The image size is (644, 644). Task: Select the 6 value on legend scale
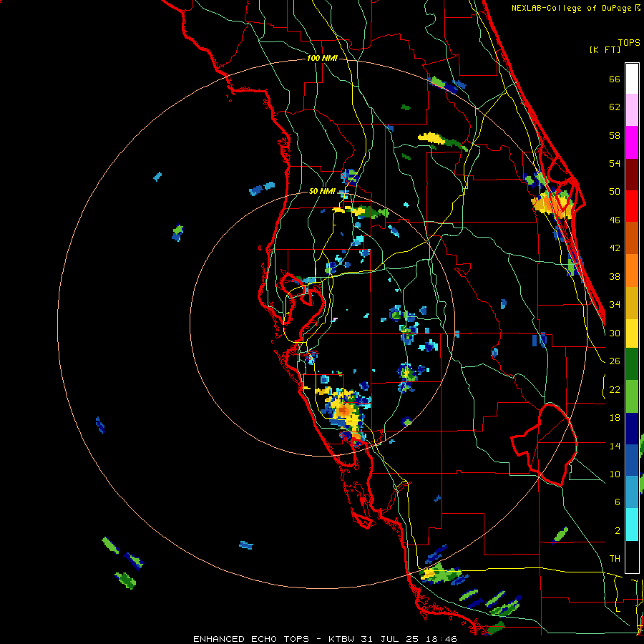pos(617,502)
